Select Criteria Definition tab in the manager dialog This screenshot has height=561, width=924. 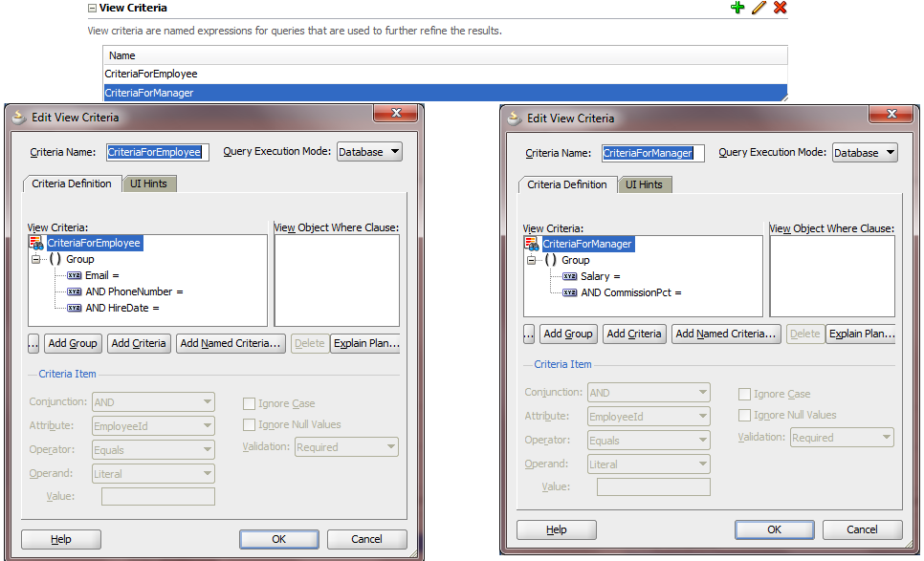(x=567, y=184)
